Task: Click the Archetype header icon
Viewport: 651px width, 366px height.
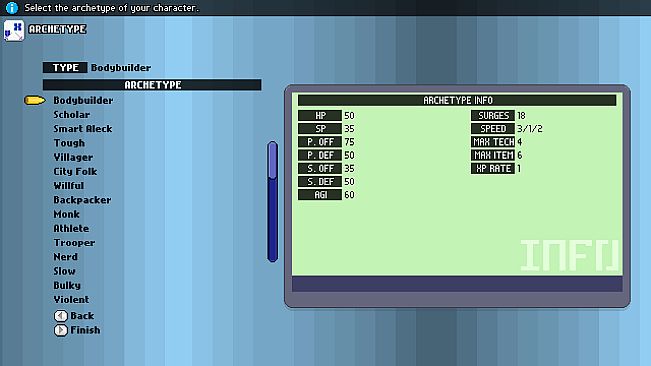Action: (14, 30)
